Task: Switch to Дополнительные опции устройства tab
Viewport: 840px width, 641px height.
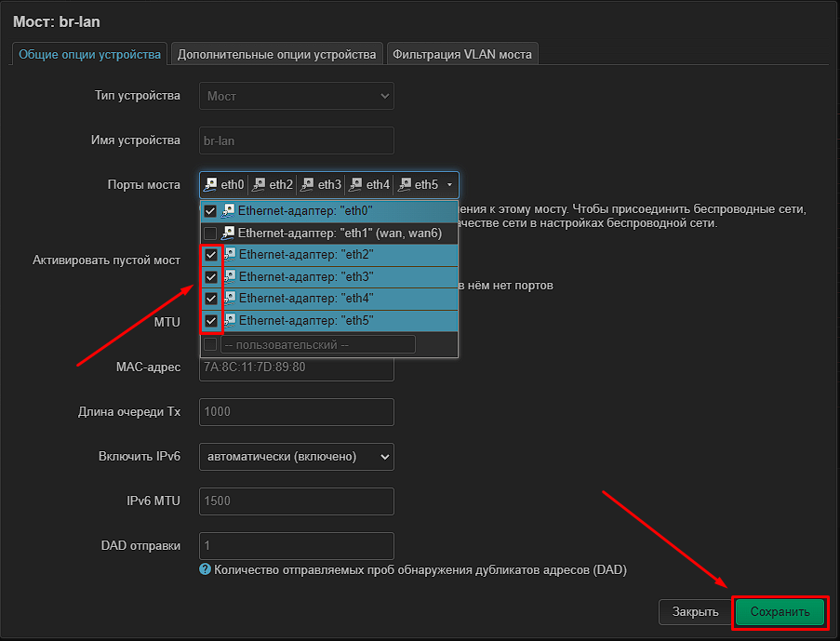Action: pyautogui.click(x=277, y=54)
